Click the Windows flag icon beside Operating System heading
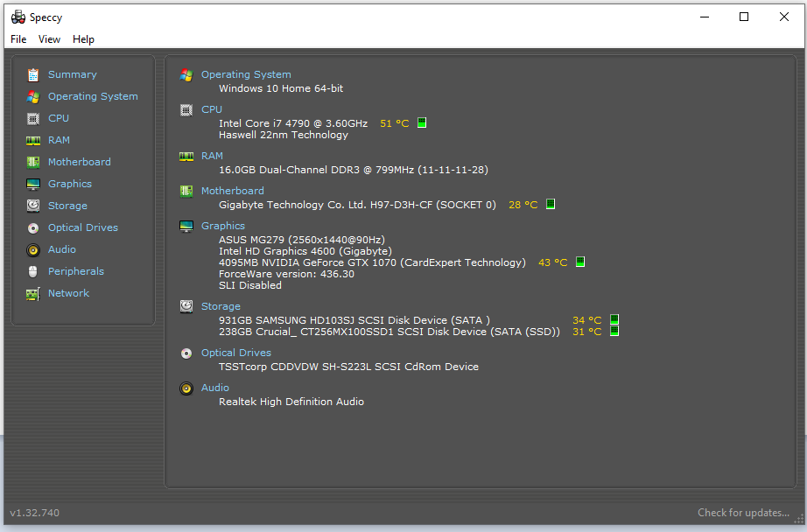Screen dimensions: 807x532 tap(186, 75)
